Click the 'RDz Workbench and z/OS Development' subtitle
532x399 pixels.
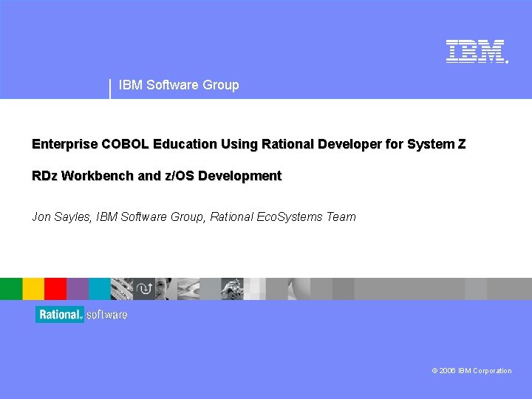157,176
